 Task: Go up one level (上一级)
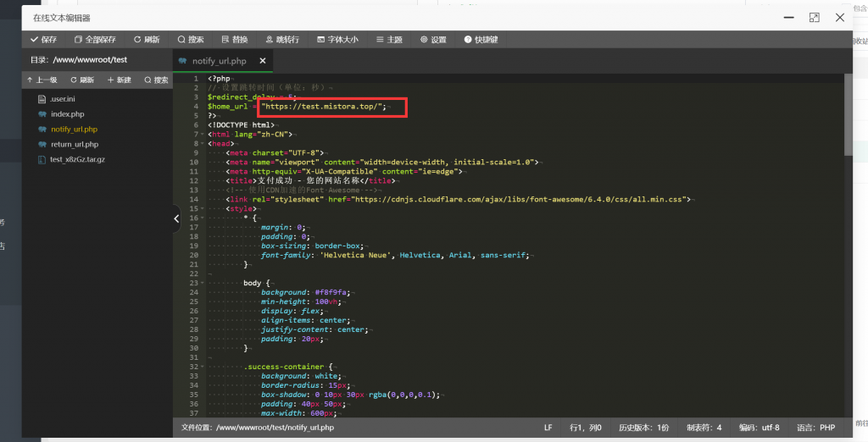pos(42,80)
